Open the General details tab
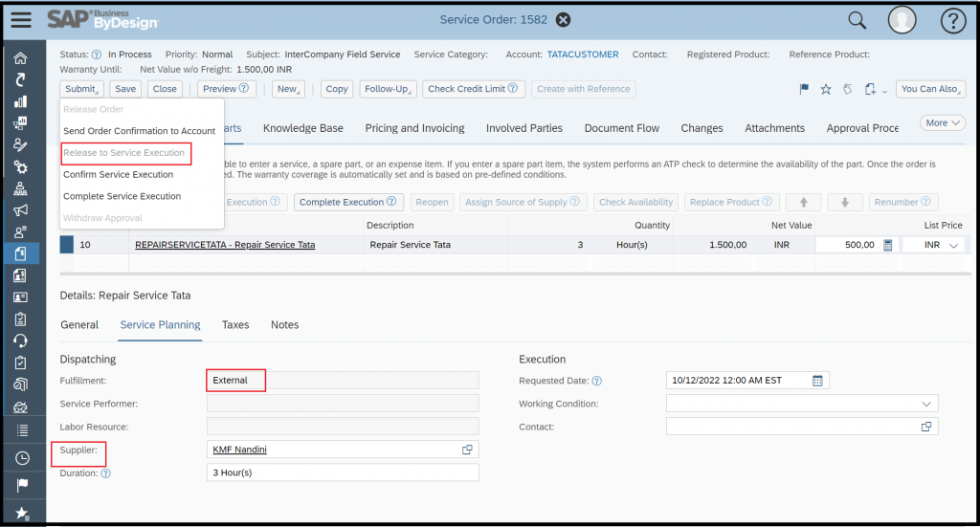 79,324
